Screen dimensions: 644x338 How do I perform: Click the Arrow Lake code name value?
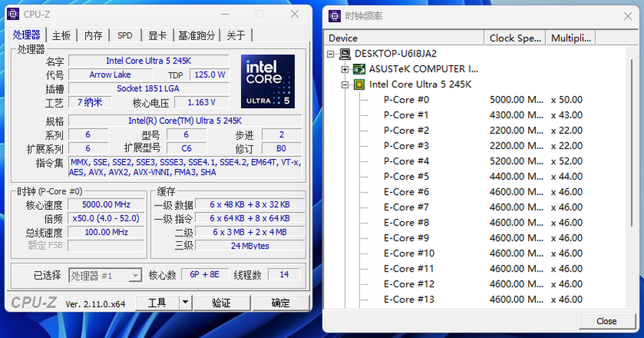coord(110,75)
